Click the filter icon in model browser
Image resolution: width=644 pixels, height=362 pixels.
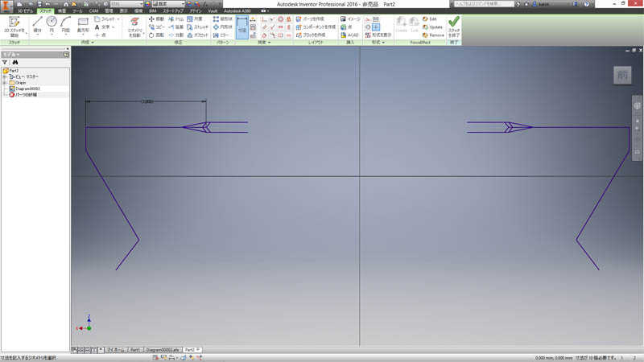coord(5,62)
